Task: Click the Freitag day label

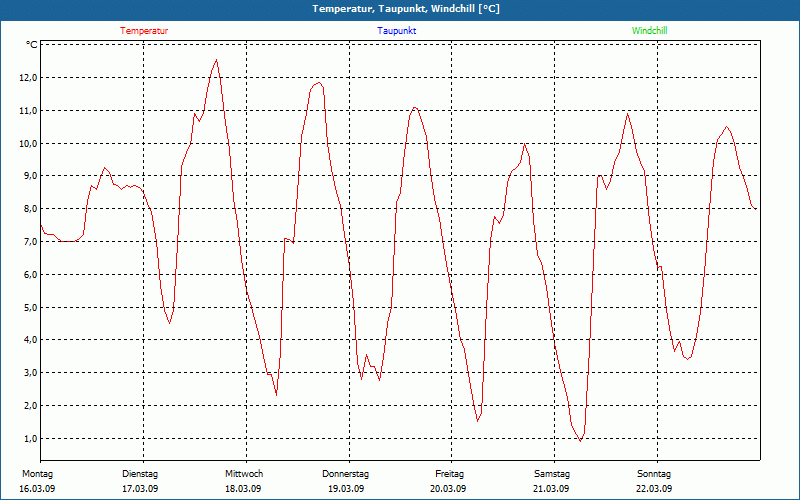Action: [449, 474]
